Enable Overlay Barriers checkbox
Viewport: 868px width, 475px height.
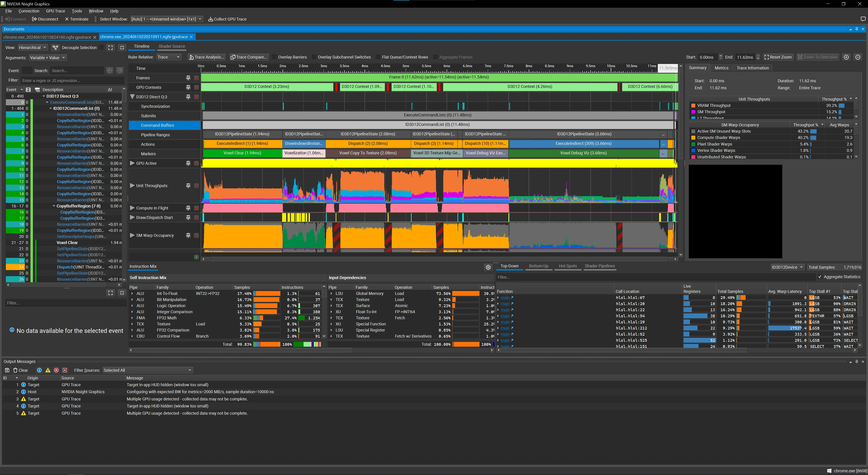(274, 57)
